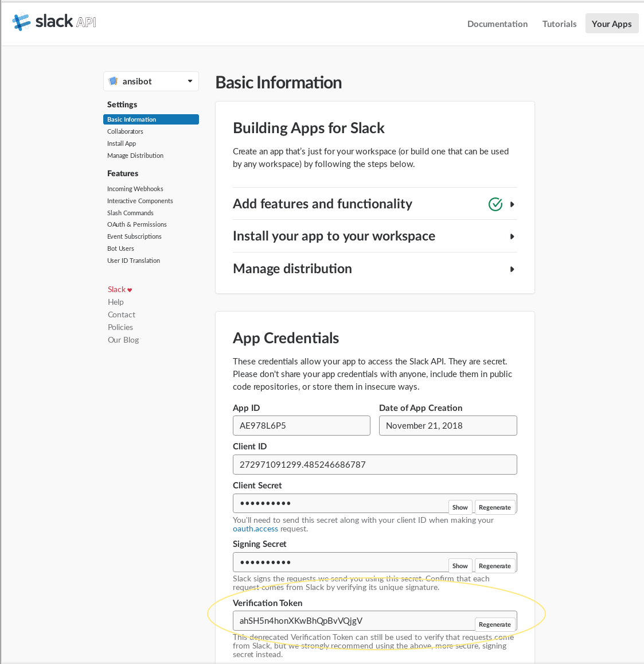
Task: Reveal the Signing Secret
Action: (460, 566)
